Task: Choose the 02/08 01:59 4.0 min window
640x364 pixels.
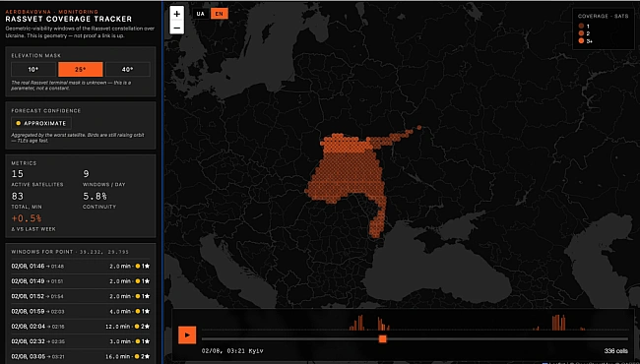Action: [x=81, y=311]
